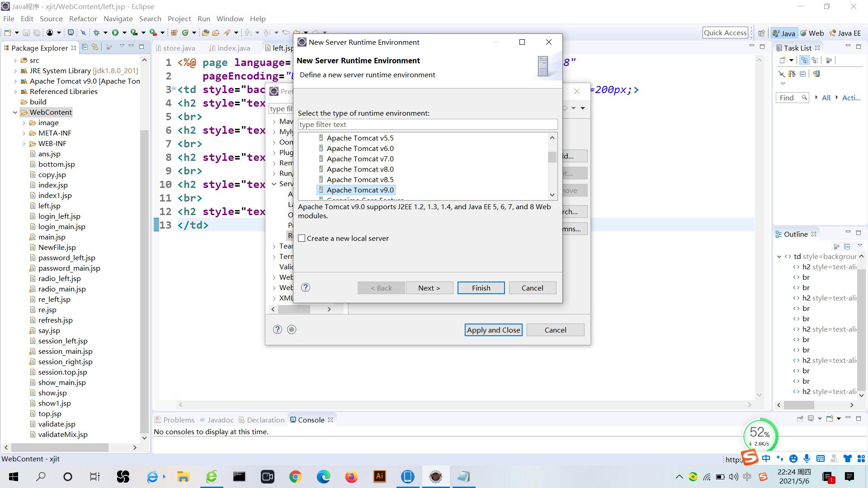Open File Explorer from the taskbar

[183, 477]
